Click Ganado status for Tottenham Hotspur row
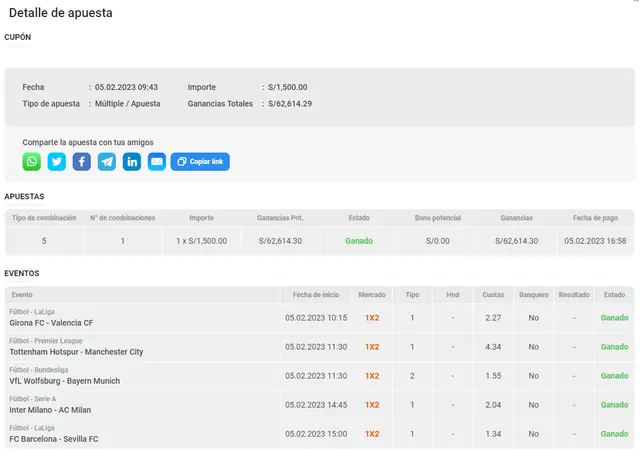This screenshot has width=640, height=456. (x=614, y=347)
